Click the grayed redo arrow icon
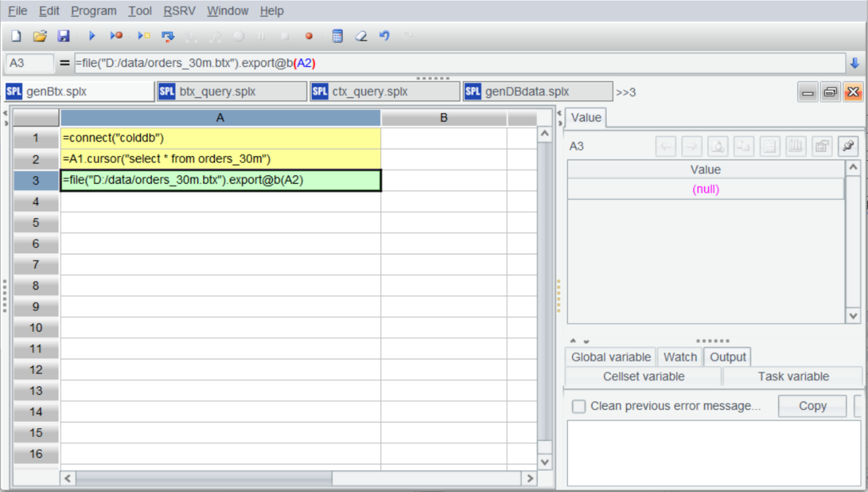Viewport: 868px width, 492px height. 407,36
